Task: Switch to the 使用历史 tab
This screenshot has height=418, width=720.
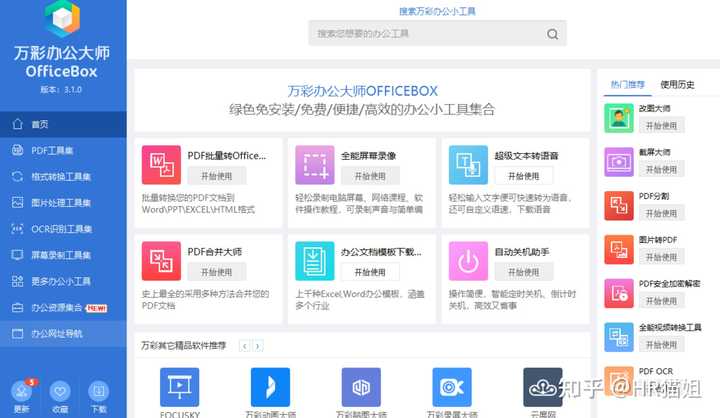Action: click(677, 85)
